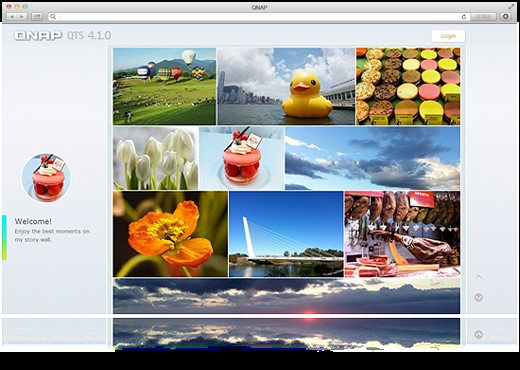
Task: Open the share button in toolbar
Action: pos(37,16)
